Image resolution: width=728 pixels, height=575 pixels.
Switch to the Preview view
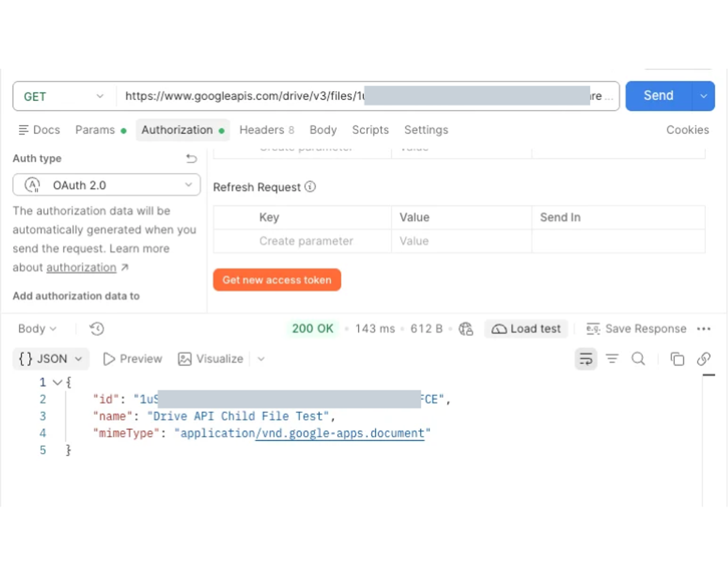pos(132,359)
